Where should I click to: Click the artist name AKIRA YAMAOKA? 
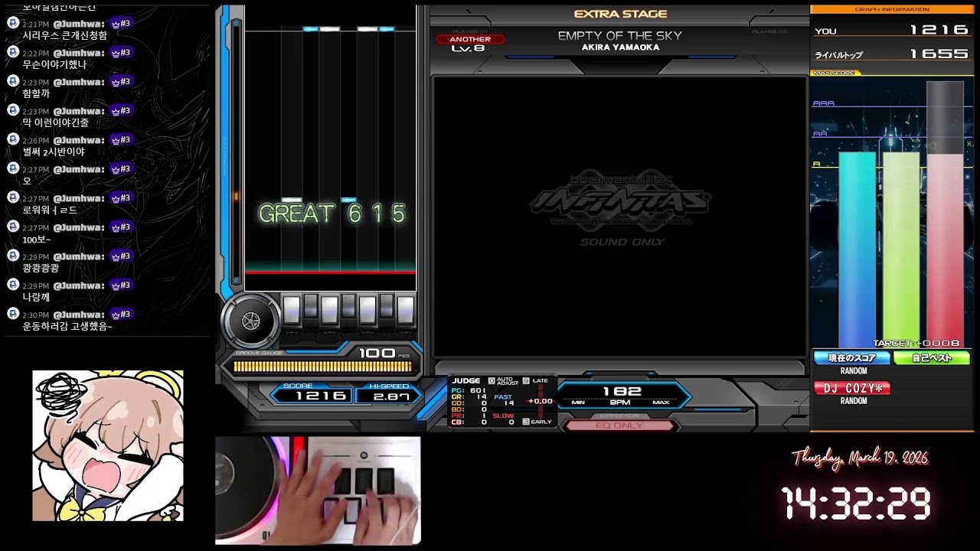[x=620, y=47]
